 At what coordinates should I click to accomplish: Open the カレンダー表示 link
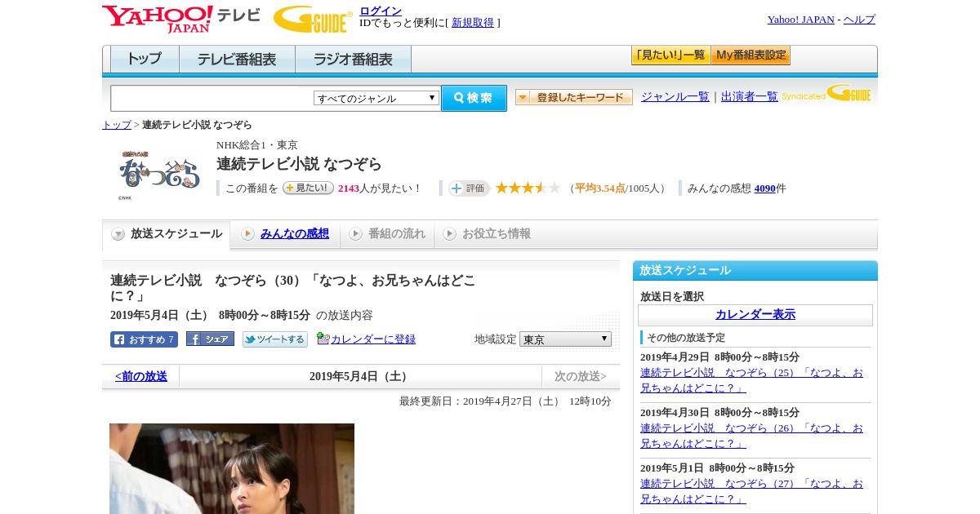point(755,315)
